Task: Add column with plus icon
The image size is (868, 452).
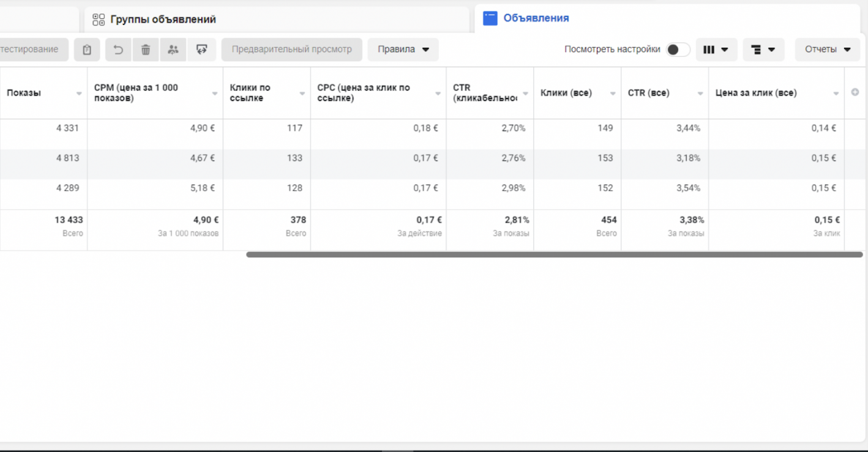Action: 855,92
